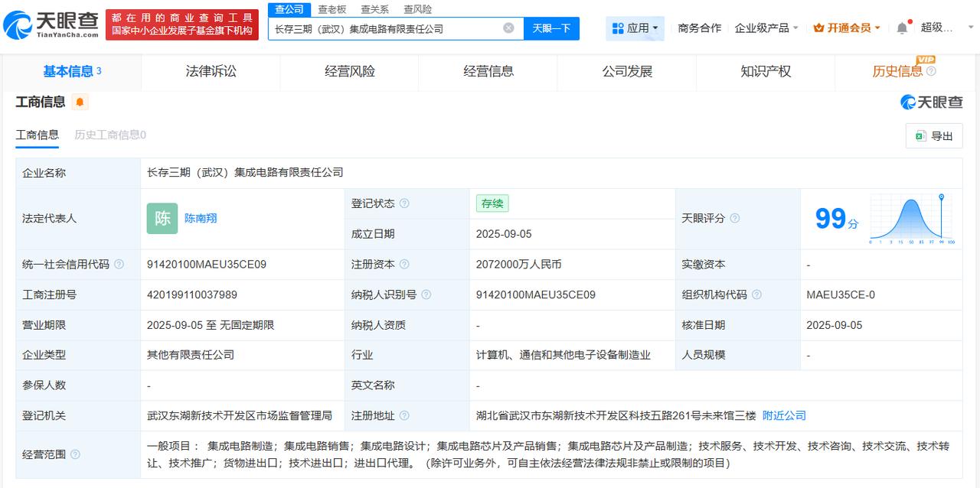Screen dimensions: 980x488
Task: Click the 99分 score value
Action: point(836,219)
